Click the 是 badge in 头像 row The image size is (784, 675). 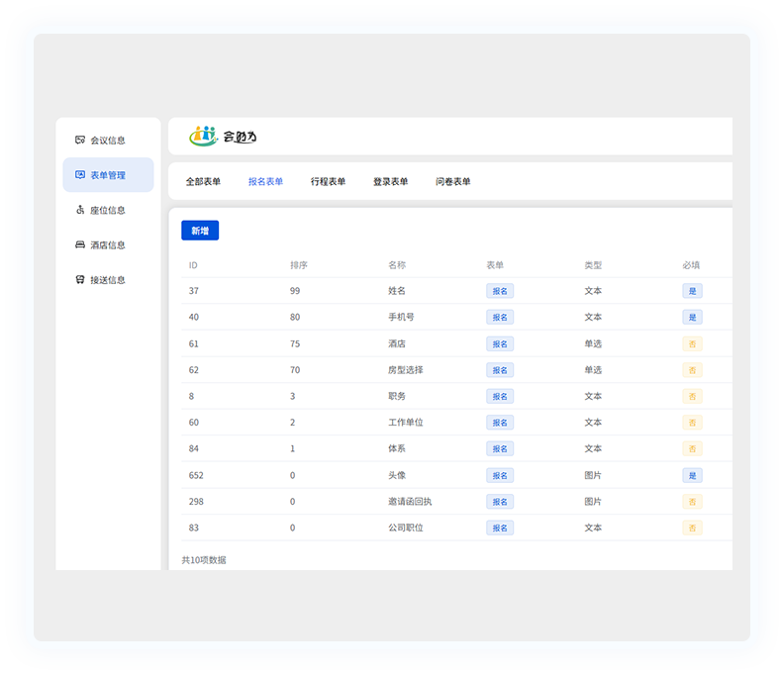(x=693, y=475)
